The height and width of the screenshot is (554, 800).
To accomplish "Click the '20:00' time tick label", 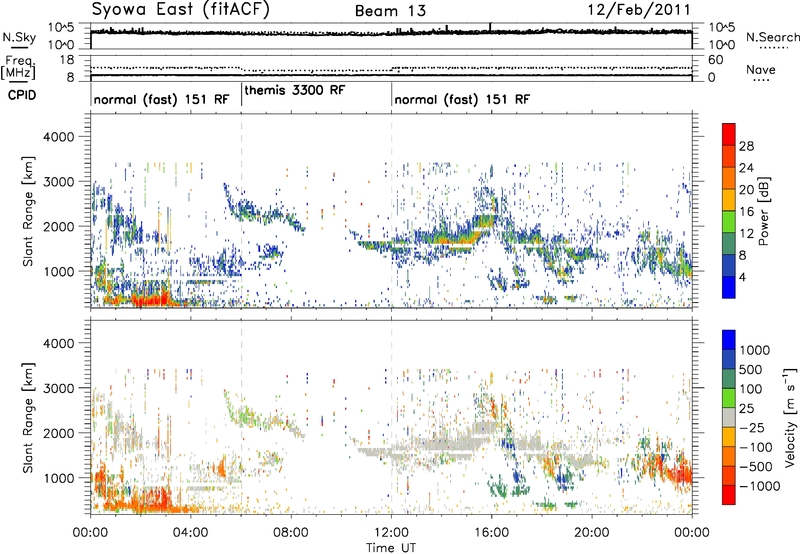I will click(x=591, y=533).
